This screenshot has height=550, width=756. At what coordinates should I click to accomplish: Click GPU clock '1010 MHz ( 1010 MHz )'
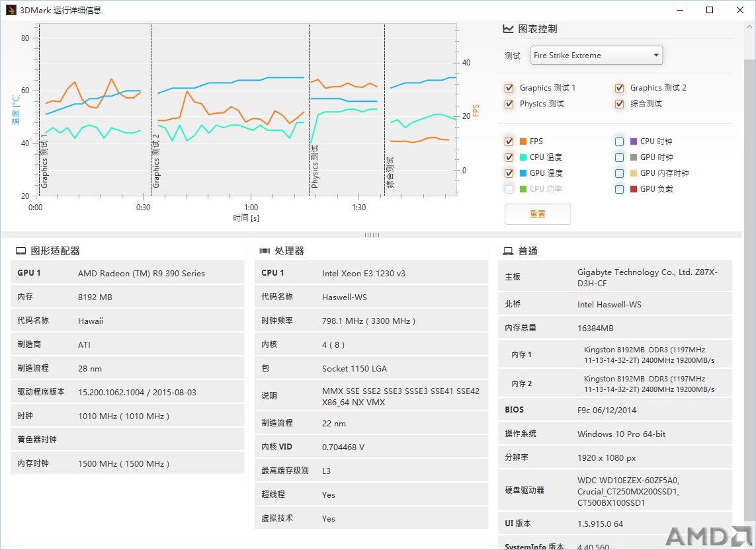(x=124, y=416)
